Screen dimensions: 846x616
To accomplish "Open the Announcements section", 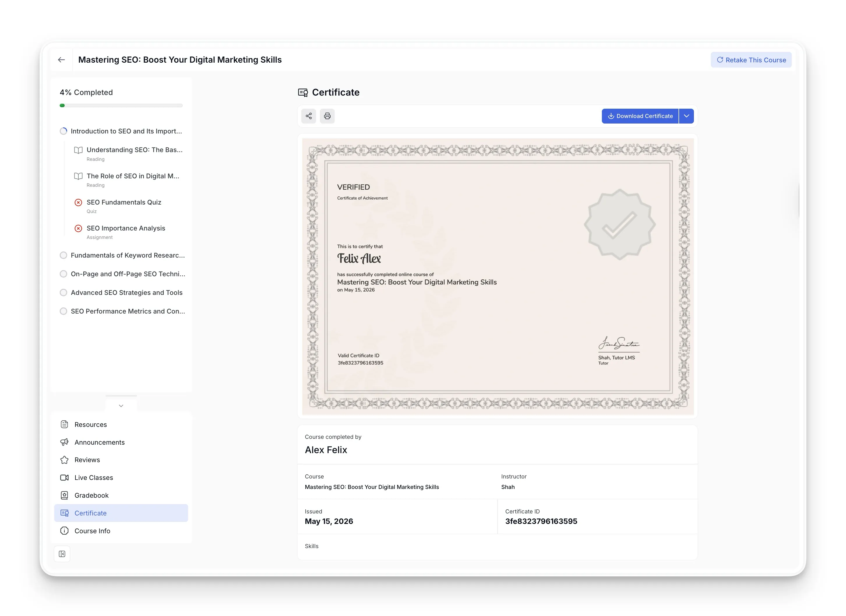I will 121,442.
